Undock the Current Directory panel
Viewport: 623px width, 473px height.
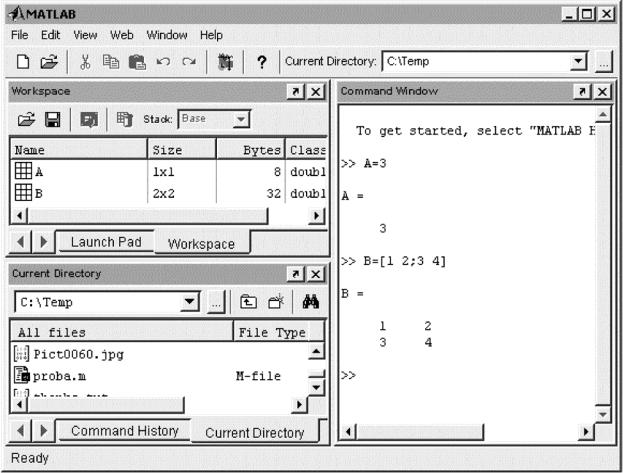[x=296, y=274]
